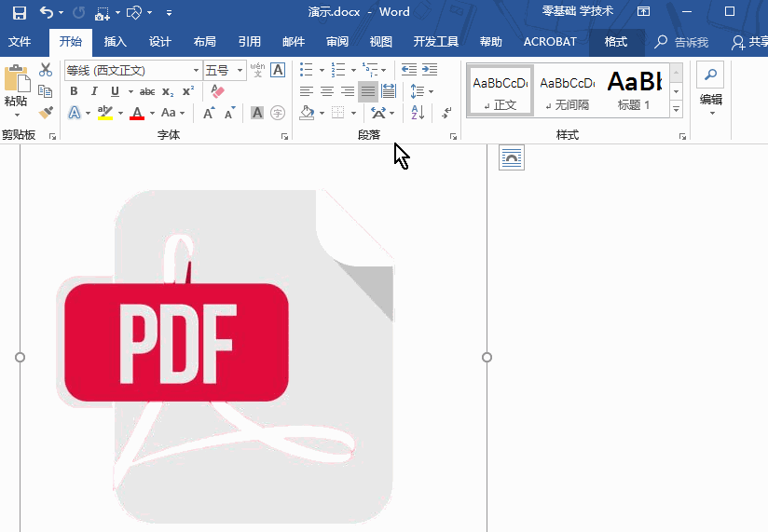Viewport: 768px width, 532px height.
Task: Click the enclosed character 字 icon
Action: tap(278, 113)
